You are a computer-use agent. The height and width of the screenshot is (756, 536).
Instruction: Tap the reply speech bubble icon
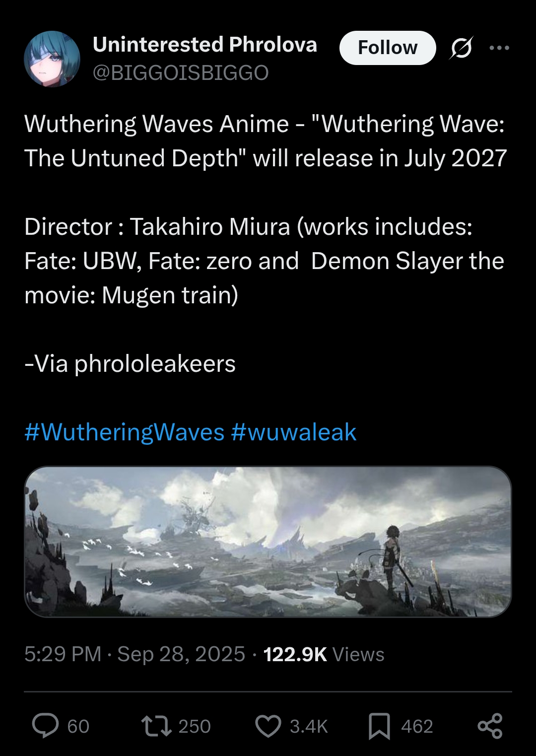point(46,726)
